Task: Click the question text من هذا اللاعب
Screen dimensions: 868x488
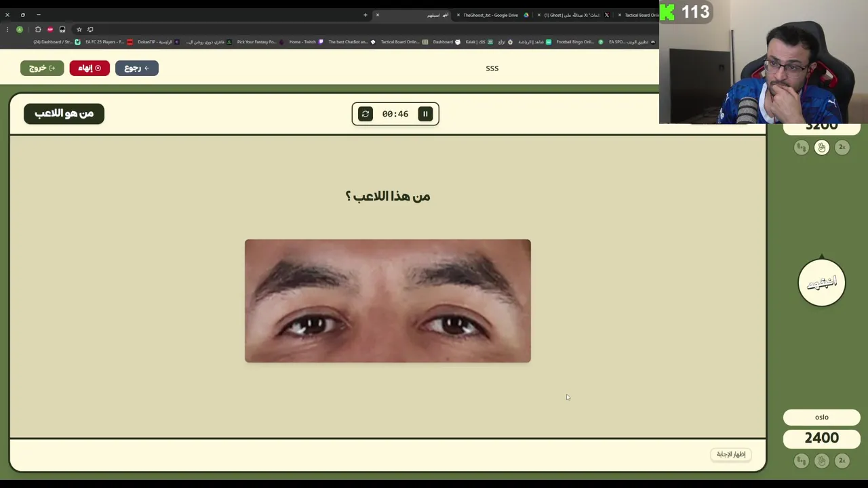Action: [388, 197]
